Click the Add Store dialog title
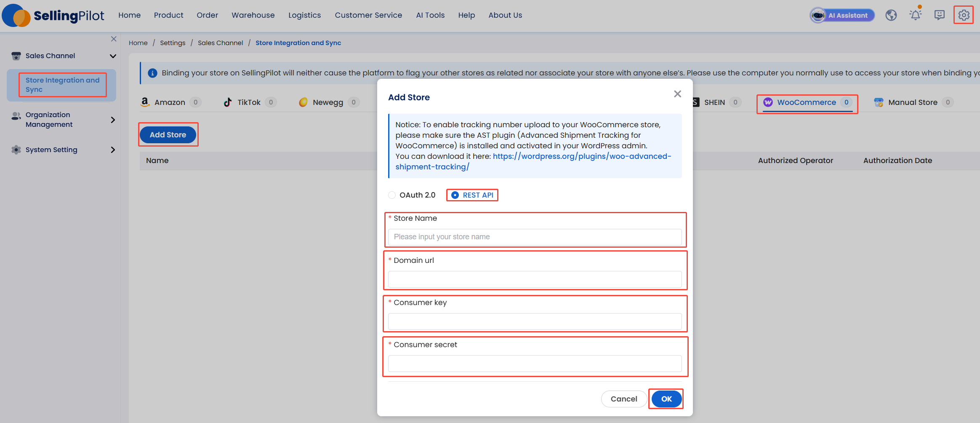Viewport: 980px width, 423px height. [409, 97]
